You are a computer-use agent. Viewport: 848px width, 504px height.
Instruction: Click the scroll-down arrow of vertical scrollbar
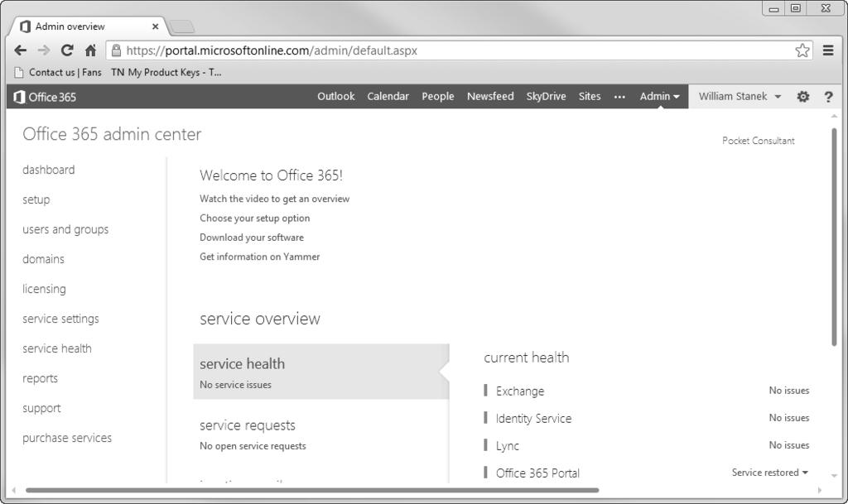(834, 476)
